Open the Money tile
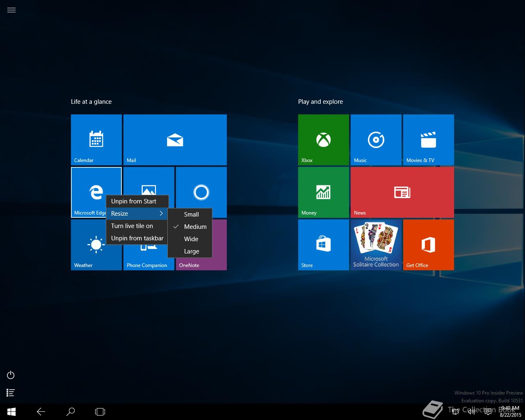This screenshot has height=420, width=525. tap(323, 192)
